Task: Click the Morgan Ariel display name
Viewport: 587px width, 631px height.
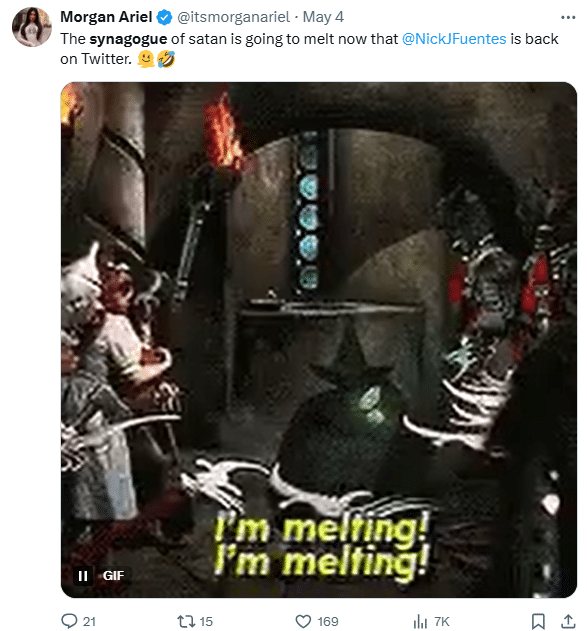Action: [106, 17]
